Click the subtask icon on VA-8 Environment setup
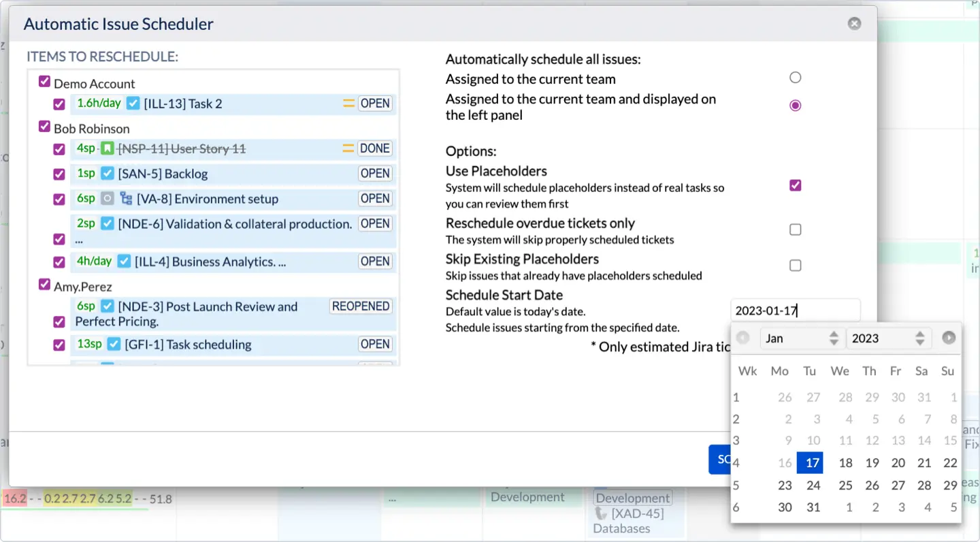Image resolution: width=980 pixels, height=542 pixels. point(126,199)
